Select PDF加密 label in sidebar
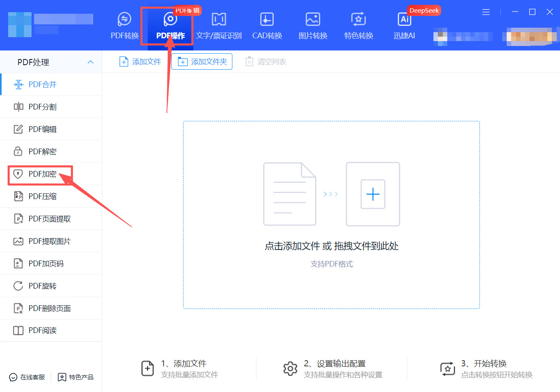This screenshot has width=560, height=392. coord(42,174)
